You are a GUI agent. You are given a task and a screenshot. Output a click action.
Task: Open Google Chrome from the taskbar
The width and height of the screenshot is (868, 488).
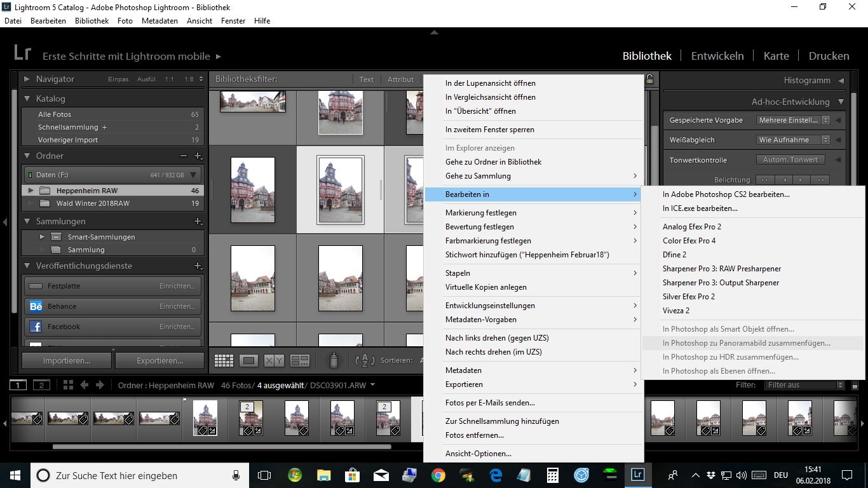pos(438,475)
